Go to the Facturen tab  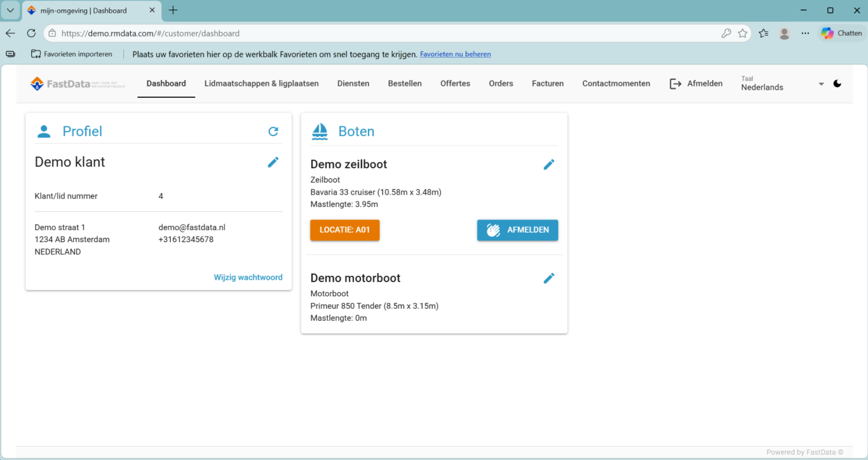548,83
